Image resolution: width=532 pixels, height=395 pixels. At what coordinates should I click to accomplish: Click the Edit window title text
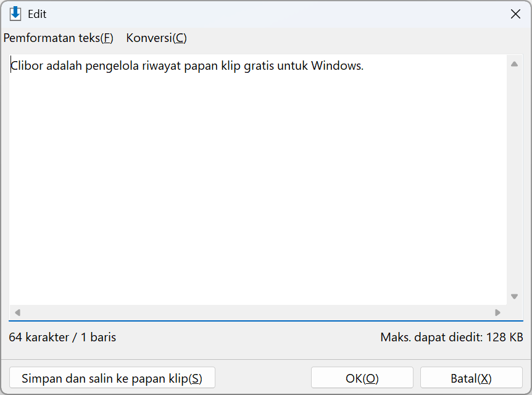point(37,14)
